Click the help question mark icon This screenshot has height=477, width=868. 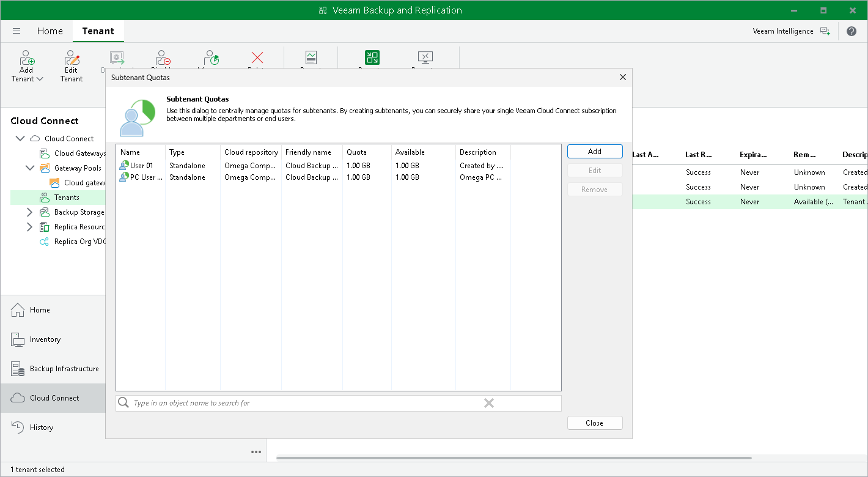[x=851, y=31]
